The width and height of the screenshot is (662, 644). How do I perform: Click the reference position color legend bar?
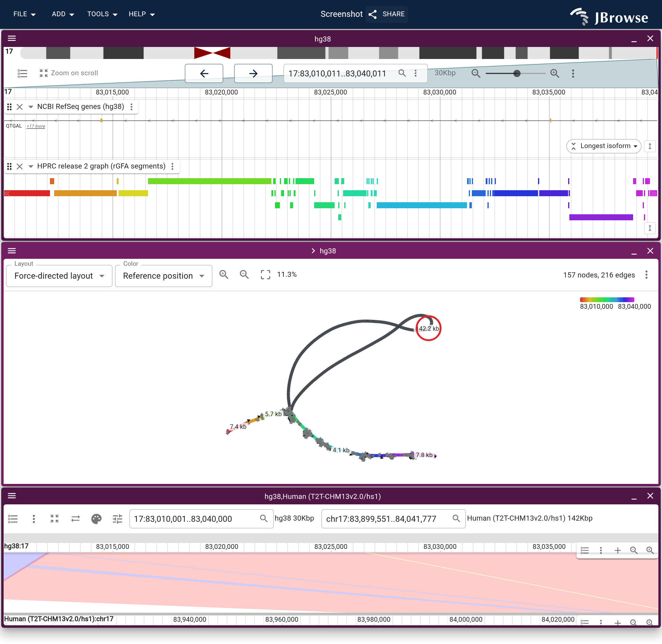(x=607, y=299)
